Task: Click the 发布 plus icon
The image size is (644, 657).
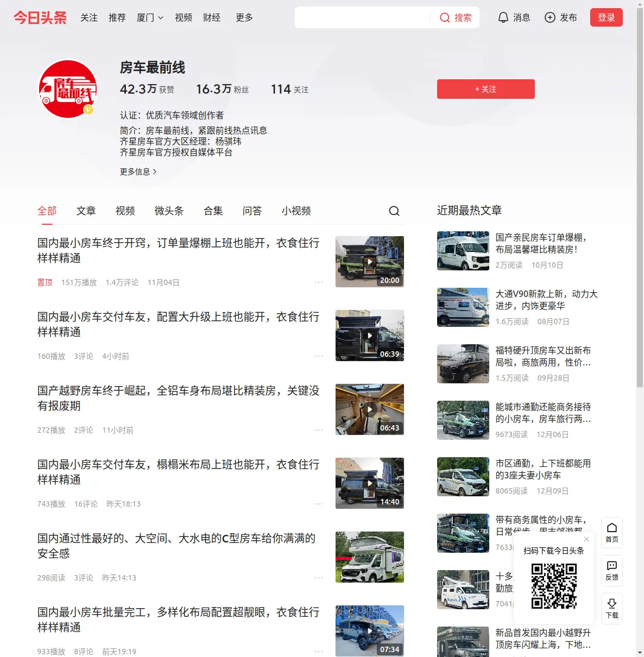Action: (550, 17)
